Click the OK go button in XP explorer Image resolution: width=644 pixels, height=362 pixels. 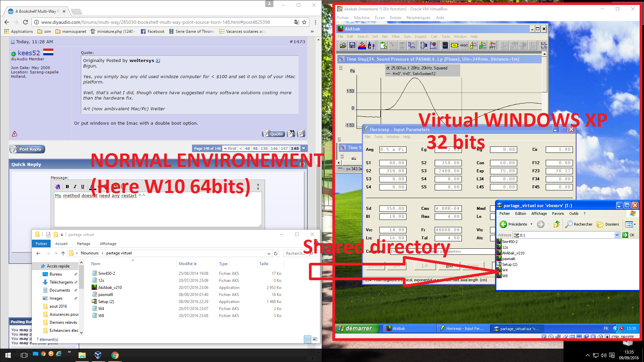coord(629,235)
